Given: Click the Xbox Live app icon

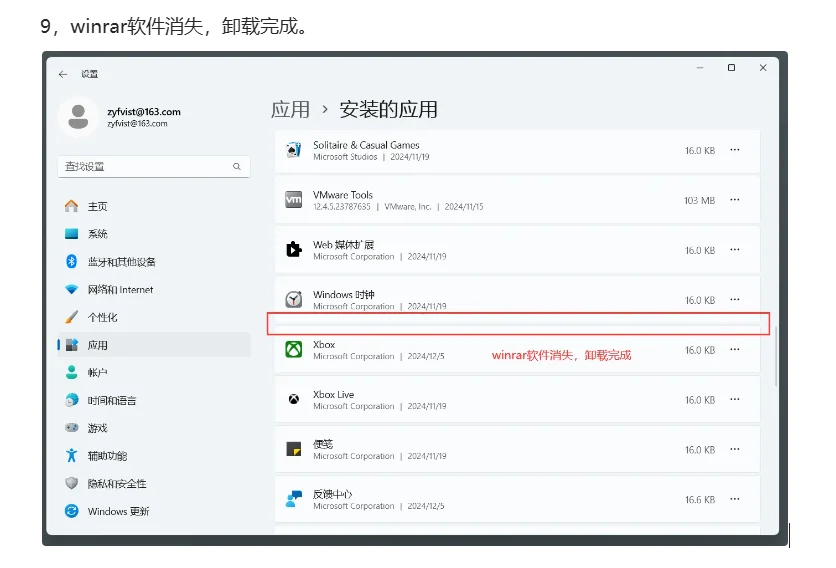Looking at the screenshot, I should [x=294, y=399].
